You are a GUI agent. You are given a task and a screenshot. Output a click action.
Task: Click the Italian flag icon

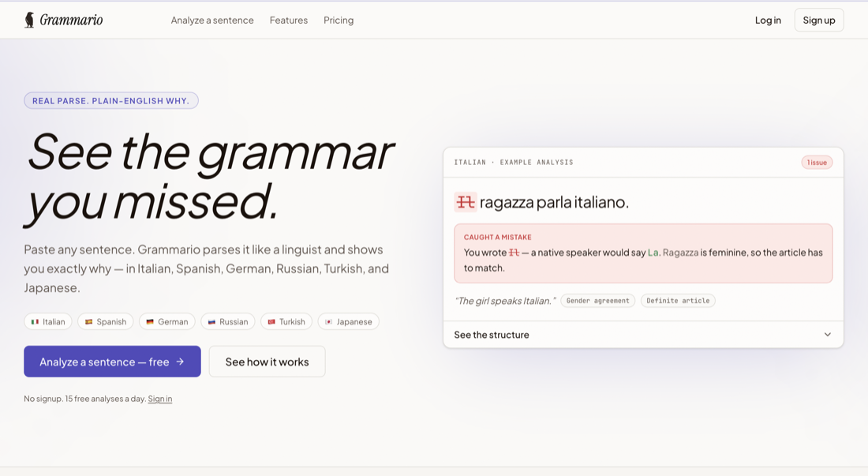tap(35, 321)
